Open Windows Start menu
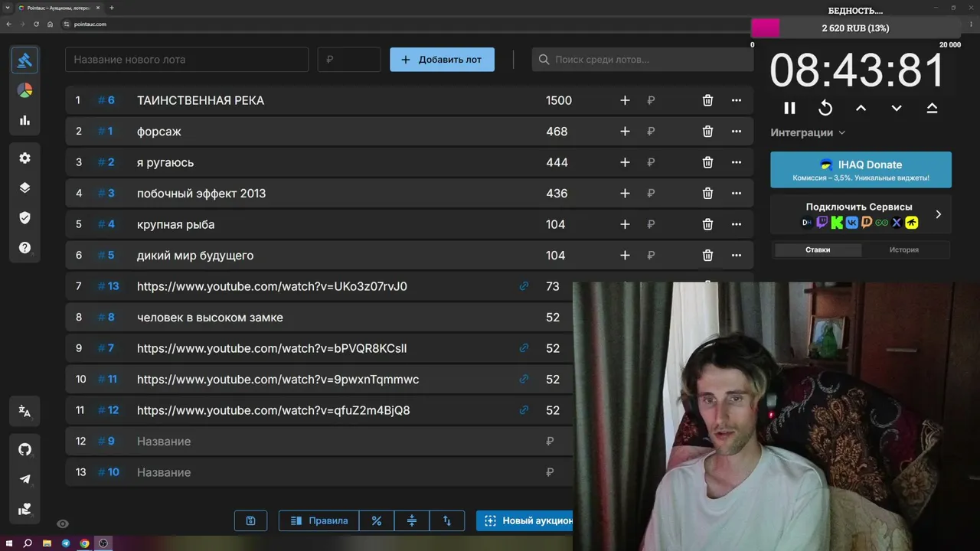 pyautogui.click(x=8, y=543)
